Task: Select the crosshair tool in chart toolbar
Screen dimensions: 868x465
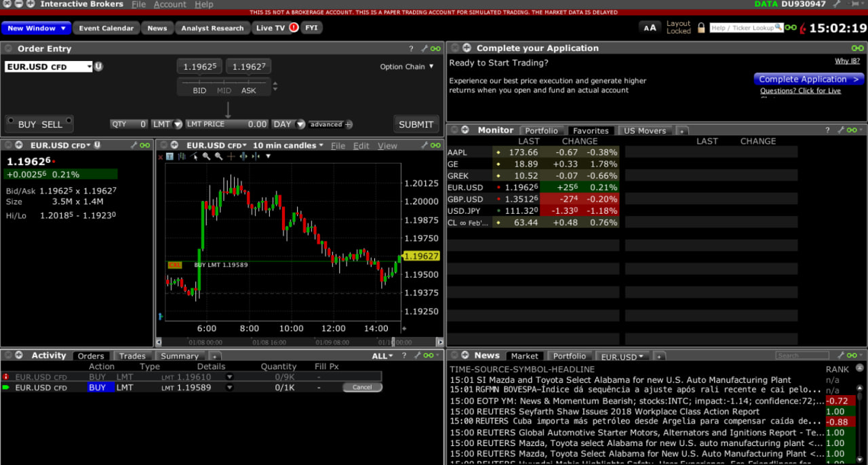Action: [x=231, y=156]
